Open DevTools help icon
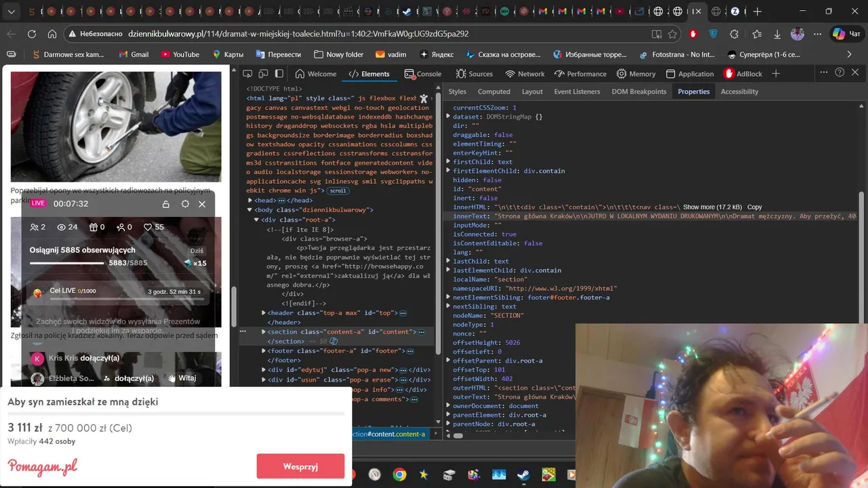868x488 pixels. click(840, 73)
